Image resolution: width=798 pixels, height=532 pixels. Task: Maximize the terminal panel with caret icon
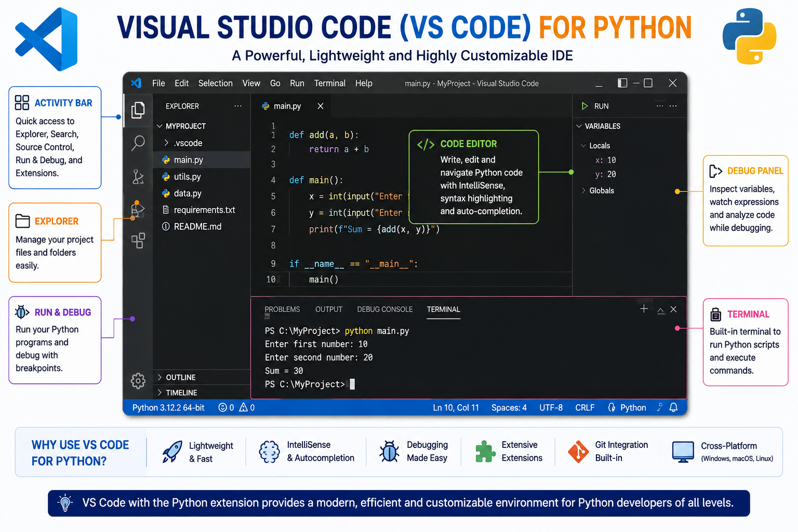point(661,310)
